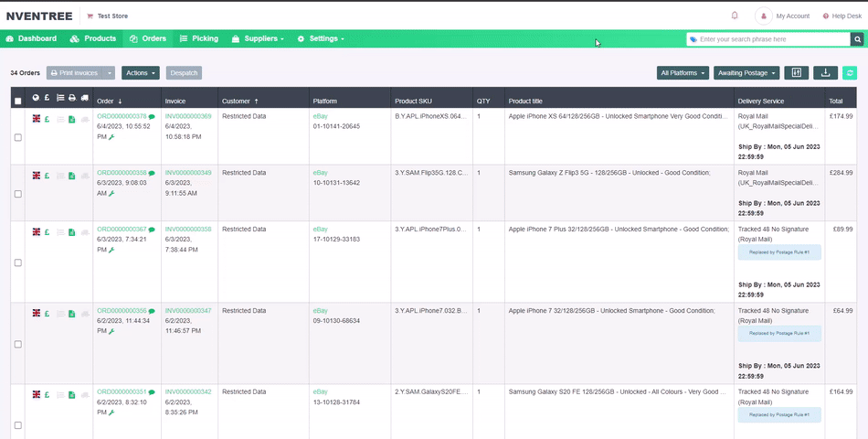Screen dimensions: 868x439
Task: Open invoice link INV0000000369
Action: point(188,117)
